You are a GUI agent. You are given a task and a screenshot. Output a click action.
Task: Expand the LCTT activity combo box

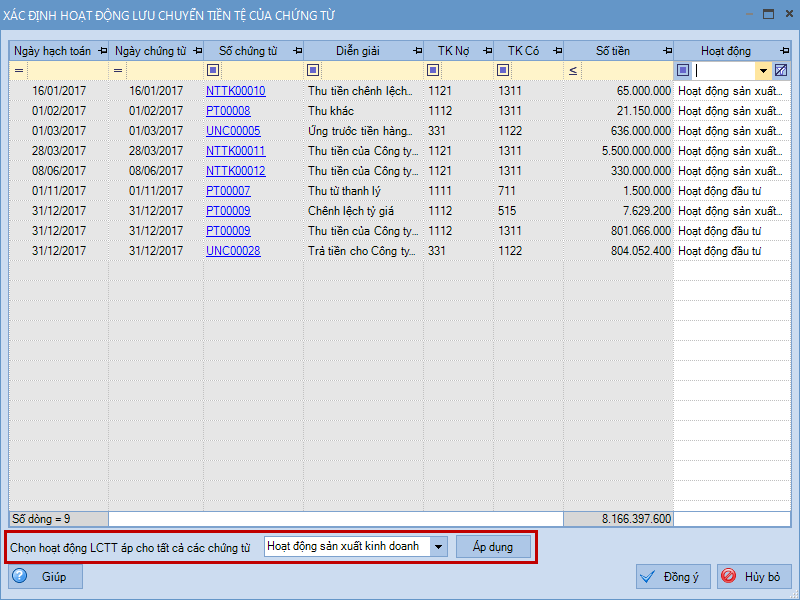coord(438,547)
